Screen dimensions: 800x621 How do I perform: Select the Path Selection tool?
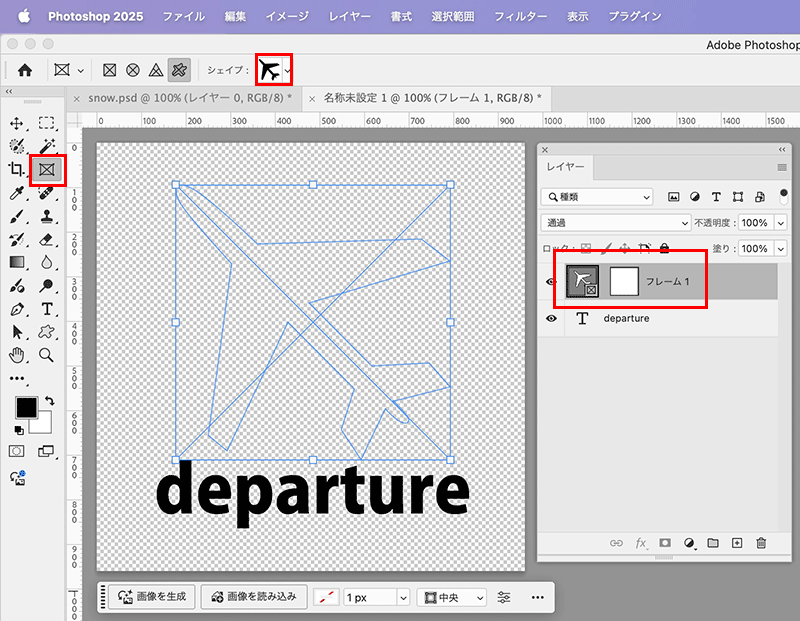(x=16, y=332)
